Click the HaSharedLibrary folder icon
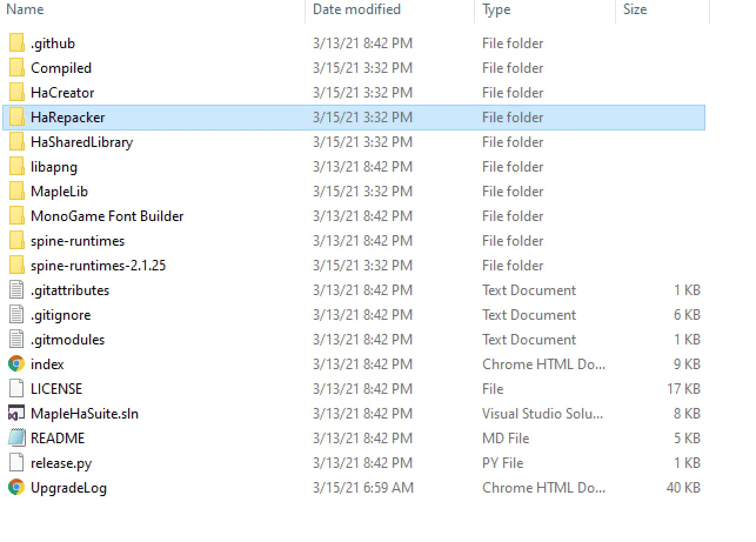 17,142
